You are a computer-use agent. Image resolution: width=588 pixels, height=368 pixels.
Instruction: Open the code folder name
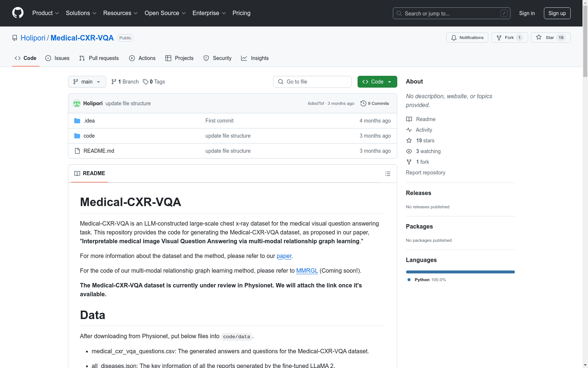(x=89, y=136)
